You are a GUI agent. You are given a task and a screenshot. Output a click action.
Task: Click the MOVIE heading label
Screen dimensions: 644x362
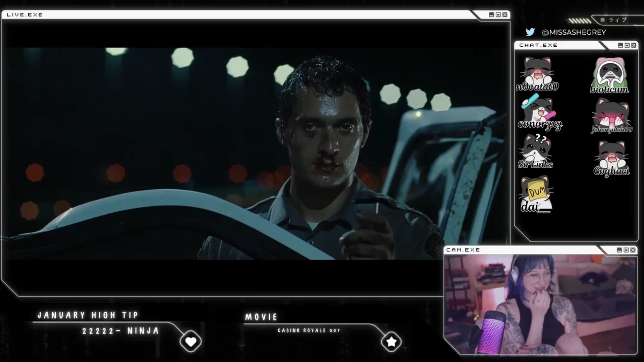pos(261,317)
